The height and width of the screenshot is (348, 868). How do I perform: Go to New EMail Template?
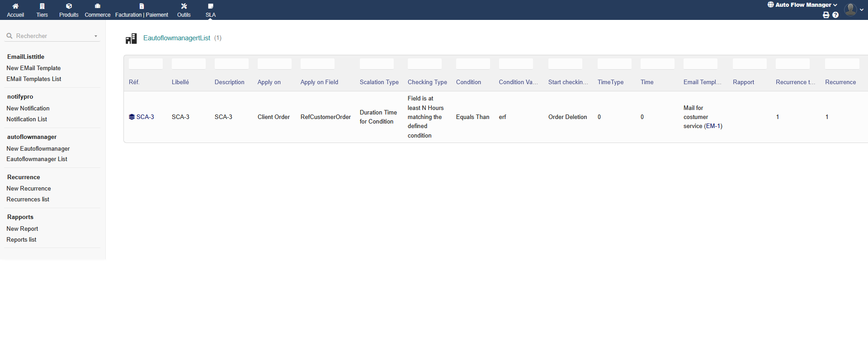(x=33, y=68)
